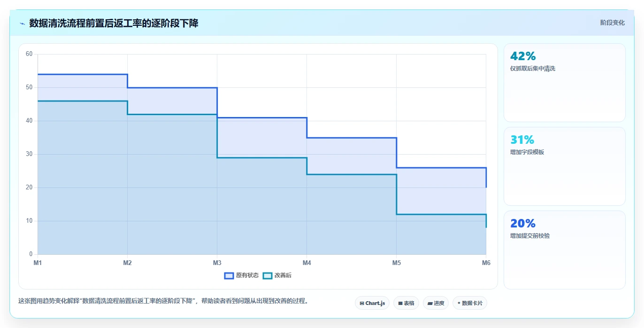Click the 10 y-axis tick label

tap(29, 221)
